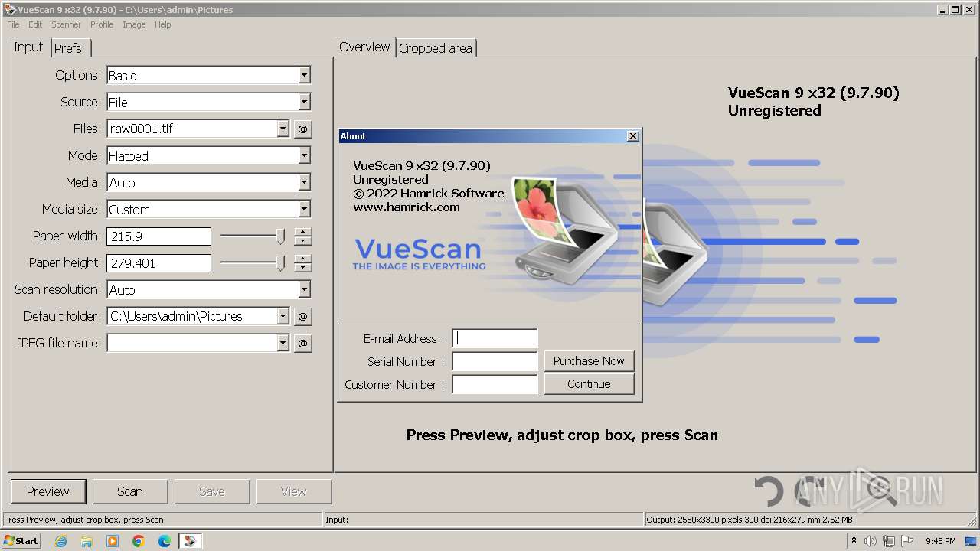Open the Media dropdown set to Auto
The height and width of the screenshot is (551, 980).
pos(304,182)
